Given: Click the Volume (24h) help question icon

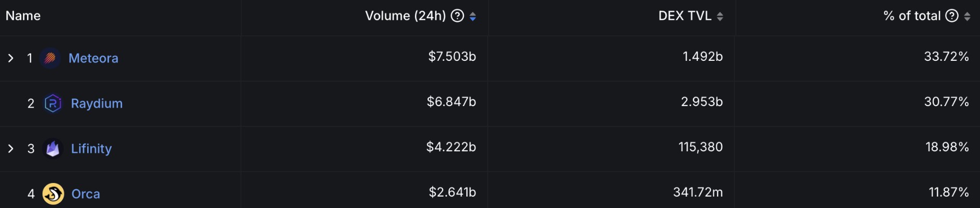Looking at the screenshot, I should click(x=458, y=16).
